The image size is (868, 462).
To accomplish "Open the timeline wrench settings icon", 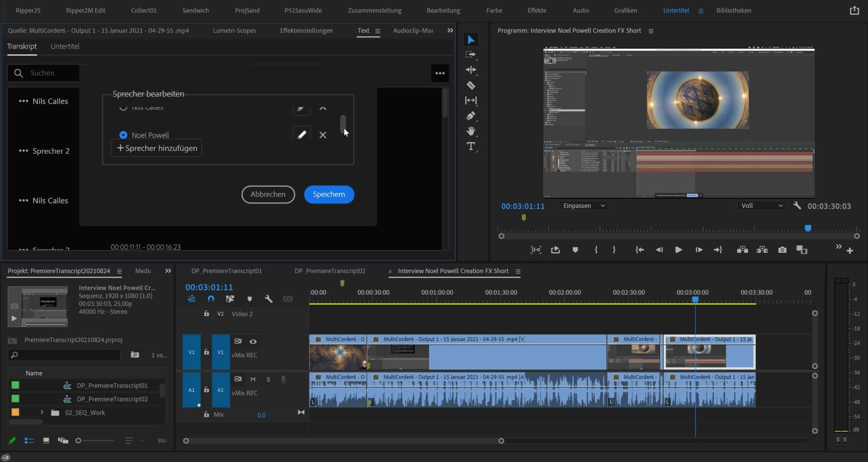I will click(269, 299).
